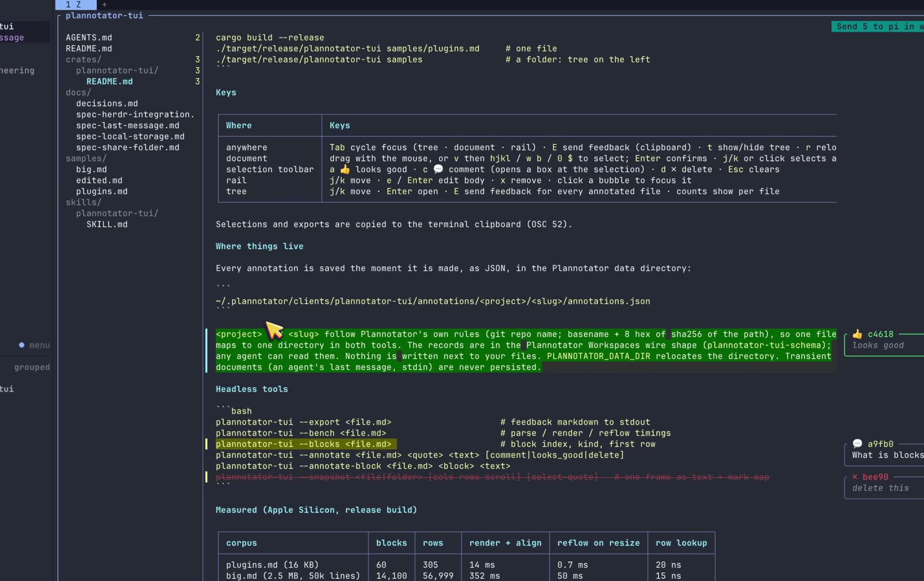
Task: Click the speech bubble icon on annotation a9fb0
Action: pos(857,444)
